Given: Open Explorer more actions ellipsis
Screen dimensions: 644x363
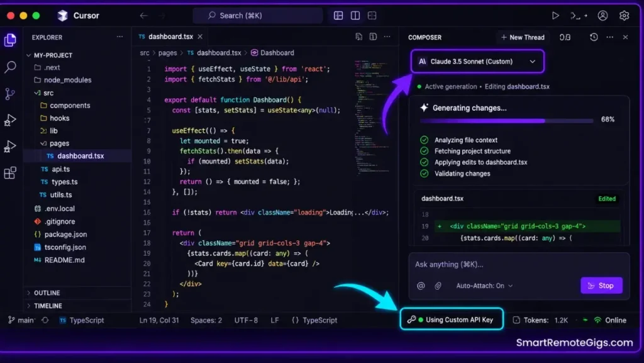Looking at the screenshot, I should 119,37.
